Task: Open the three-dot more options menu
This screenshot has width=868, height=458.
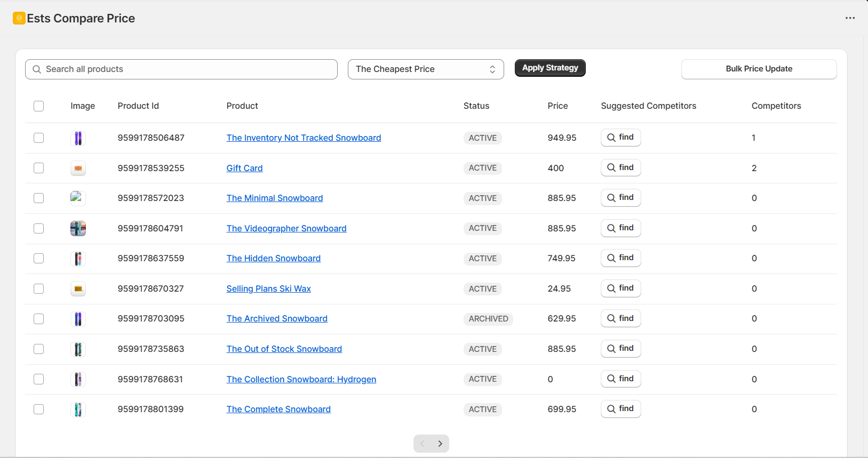Action: point(850,18)
